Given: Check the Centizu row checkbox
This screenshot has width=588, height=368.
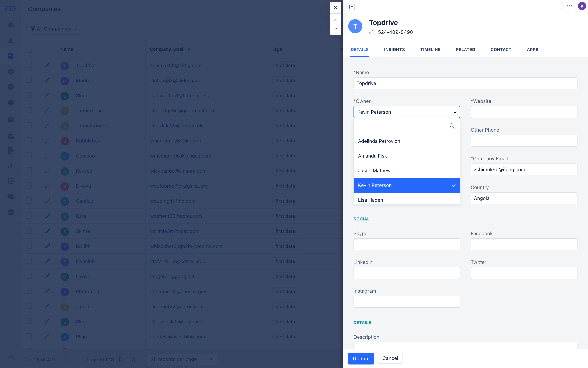Looking at the screenshot, I should click(29, 200).
